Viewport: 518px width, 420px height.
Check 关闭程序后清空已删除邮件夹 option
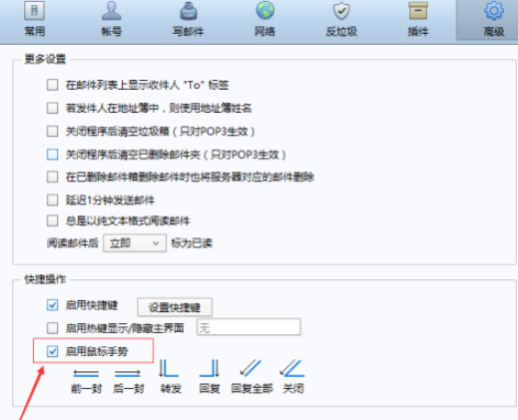coord(52,155)
